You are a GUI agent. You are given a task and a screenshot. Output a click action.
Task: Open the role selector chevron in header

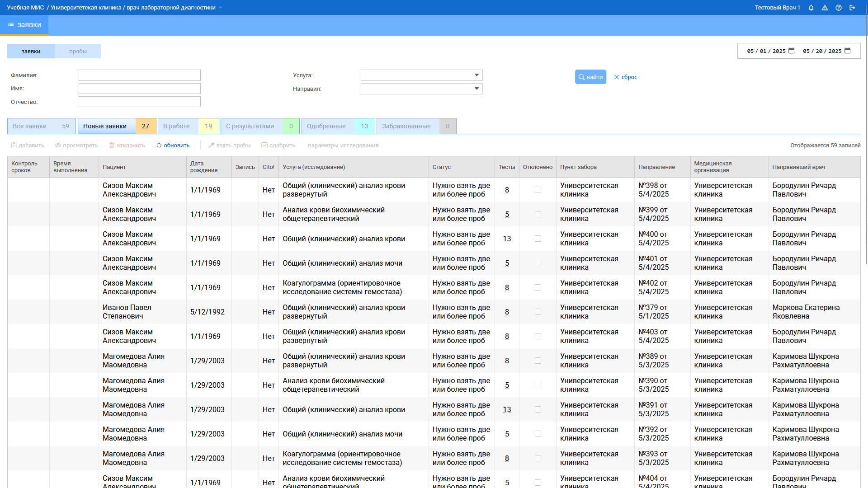tap(221, 8)
